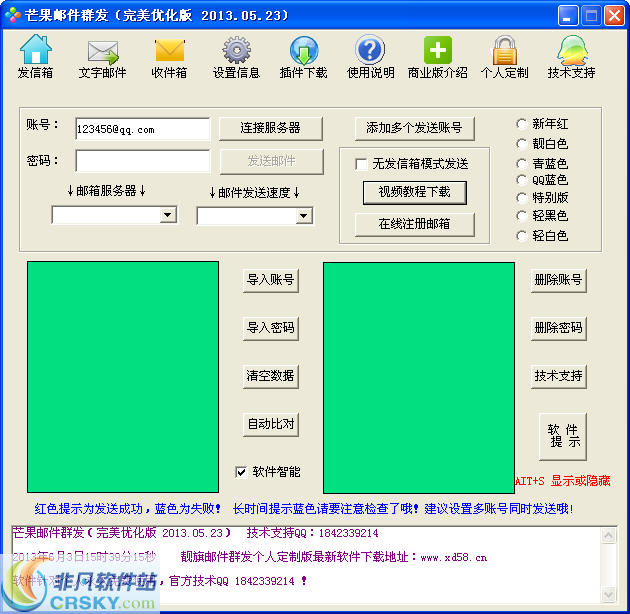Expand the 邮件发送速度 dropdown
Image resolution: width=630 pixels, height=614 pixels.
pos(304,216)
